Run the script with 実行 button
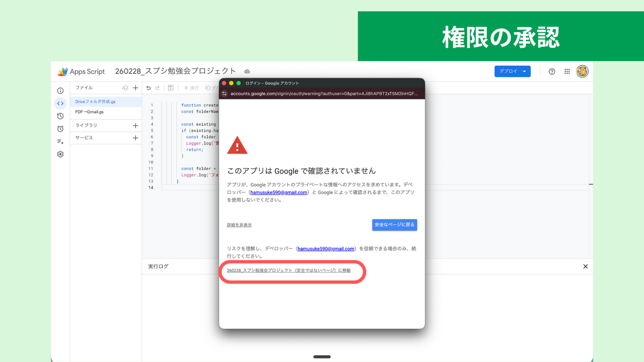 coord(192,88)
